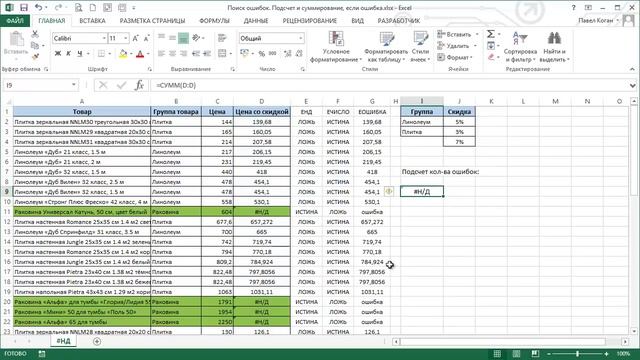Activate the Format Painter brush
Screen dimensions: 640x360
click(35, 57)
